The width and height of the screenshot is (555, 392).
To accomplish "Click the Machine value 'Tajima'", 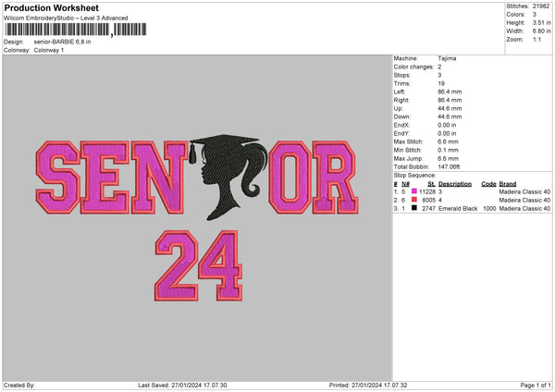I will (447, 58).
